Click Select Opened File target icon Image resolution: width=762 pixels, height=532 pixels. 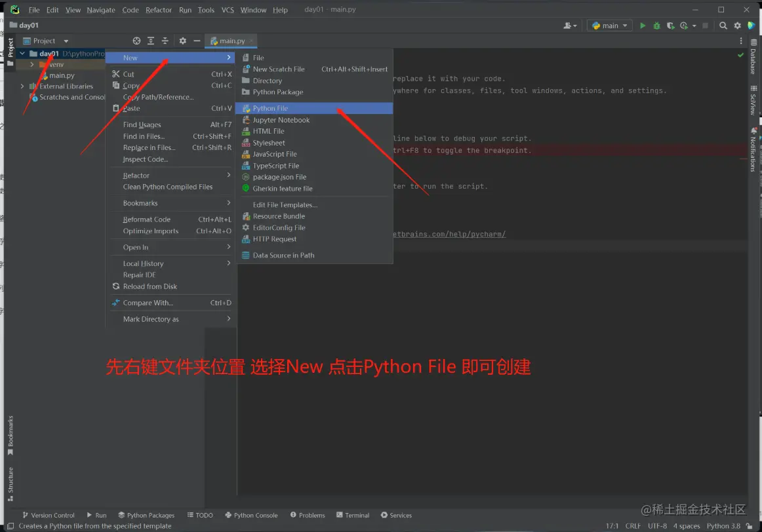(136, 41)
